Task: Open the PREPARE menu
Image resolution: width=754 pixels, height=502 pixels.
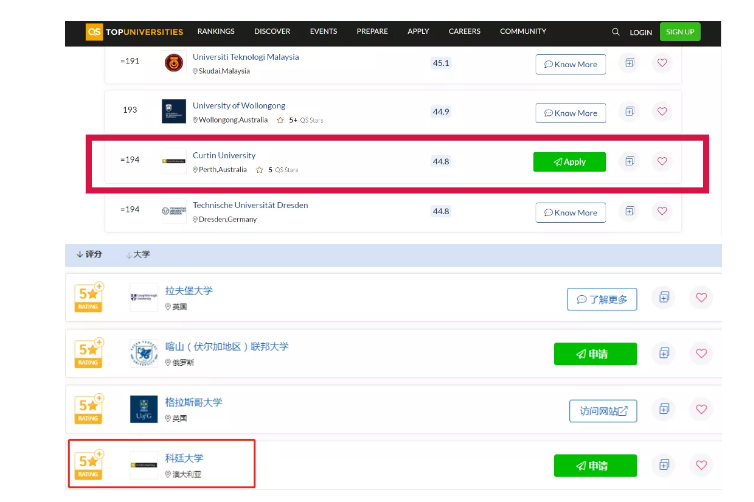Action: click(372, 31)
